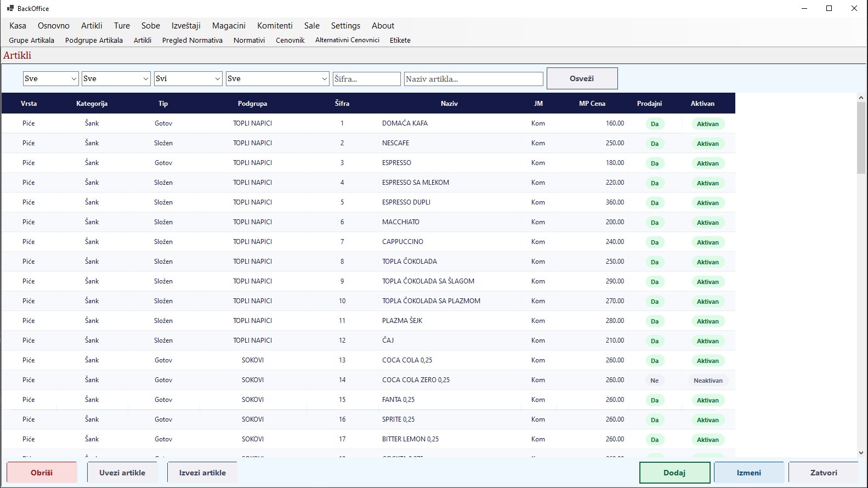Open the Magacini menu
This screenshot has height=488, width=868.
point(229,26)
